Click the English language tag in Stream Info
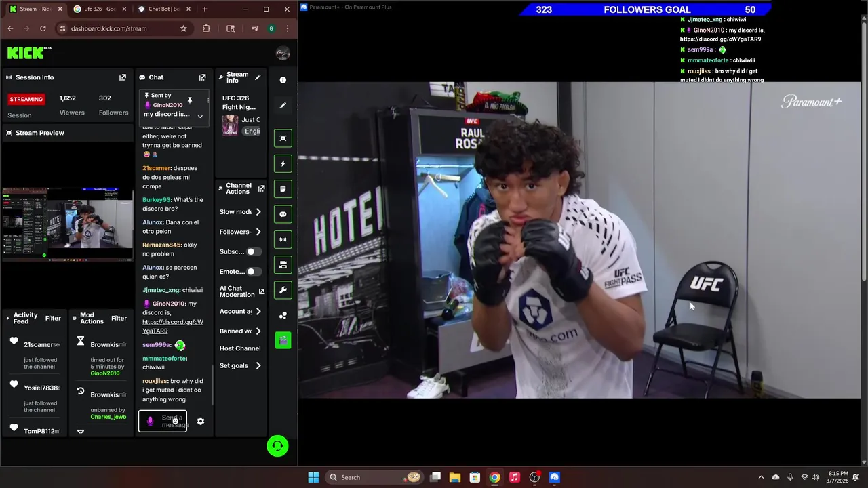This screenshot has width=868, height=488. 252,131
